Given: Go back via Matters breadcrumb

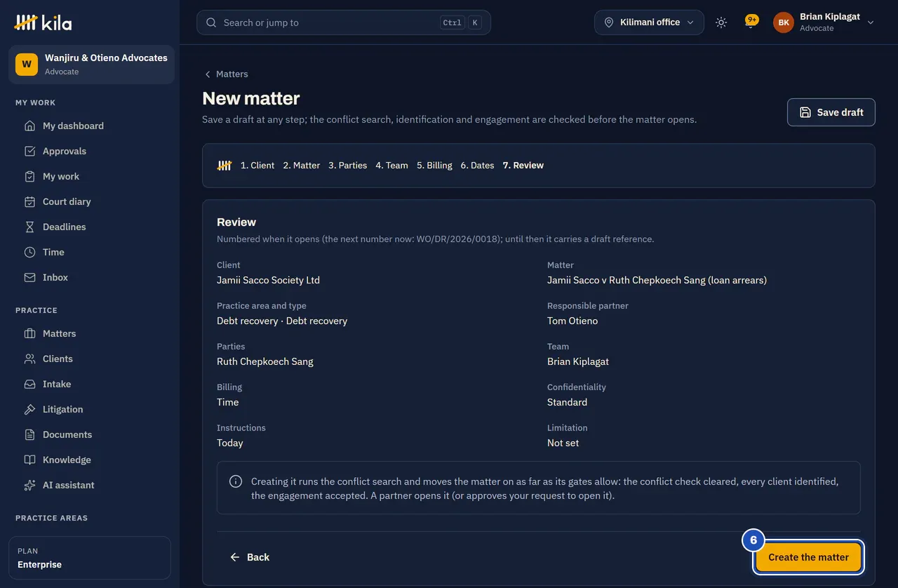Looking at the screenshot, I should [226, 74].
